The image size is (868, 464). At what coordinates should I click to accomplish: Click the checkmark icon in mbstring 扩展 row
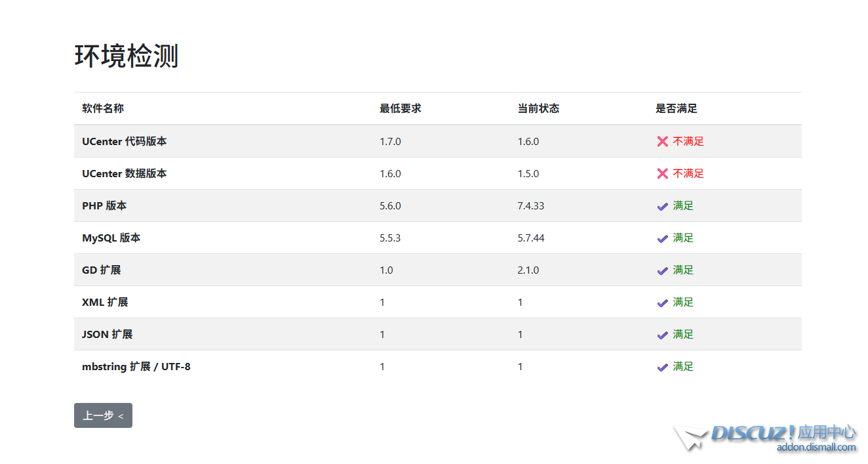(x=662, y=367)
